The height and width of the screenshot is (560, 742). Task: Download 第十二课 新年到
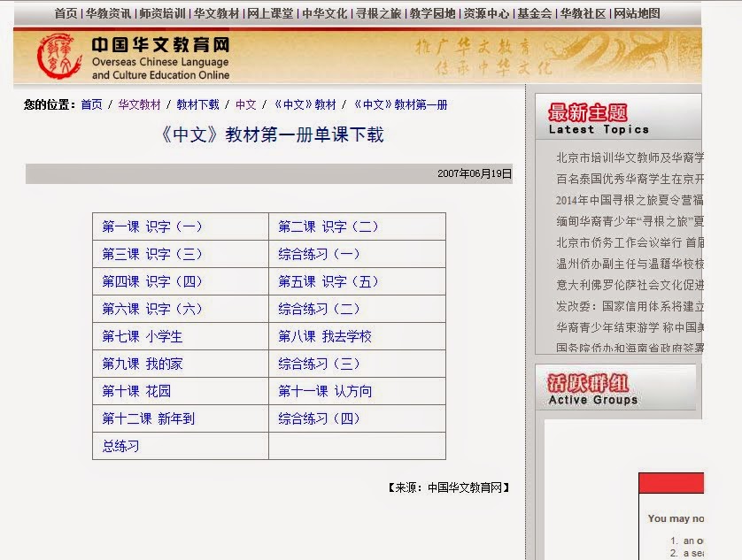148,418
